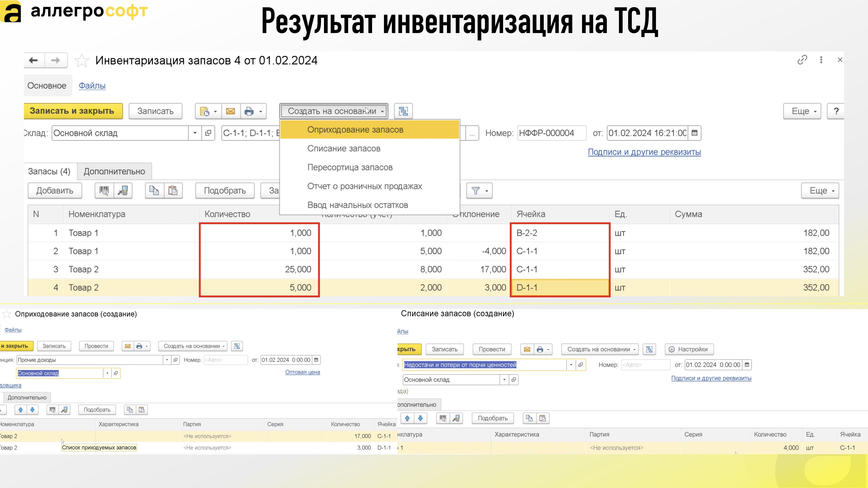Copy rows icon in Запасы toolbar
The width and height of the screenshot is (868, 488).
(x=154, y=191)
